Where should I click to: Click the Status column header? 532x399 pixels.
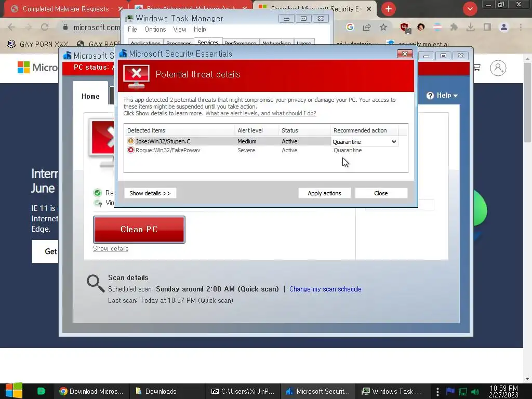tap(304, 130)
